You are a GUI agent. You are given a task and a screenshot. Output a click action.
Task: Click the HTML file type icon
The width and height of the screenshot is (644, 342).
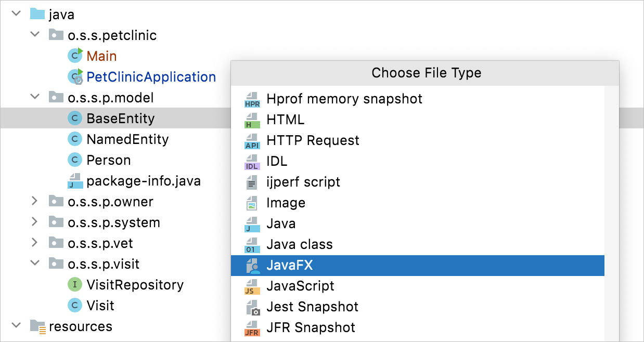click(252, 120)
